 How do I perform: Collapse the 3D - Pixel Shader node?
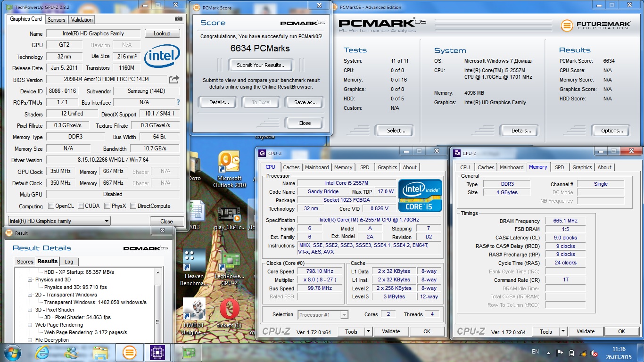coord(31,310)
